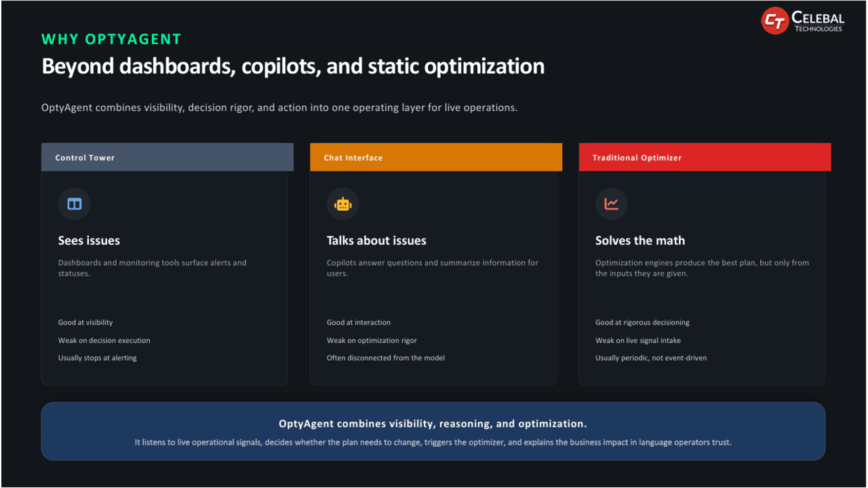Click the WHY OPTYAGENT heading
Screen dimensions: 868x488
coord(112,39)
